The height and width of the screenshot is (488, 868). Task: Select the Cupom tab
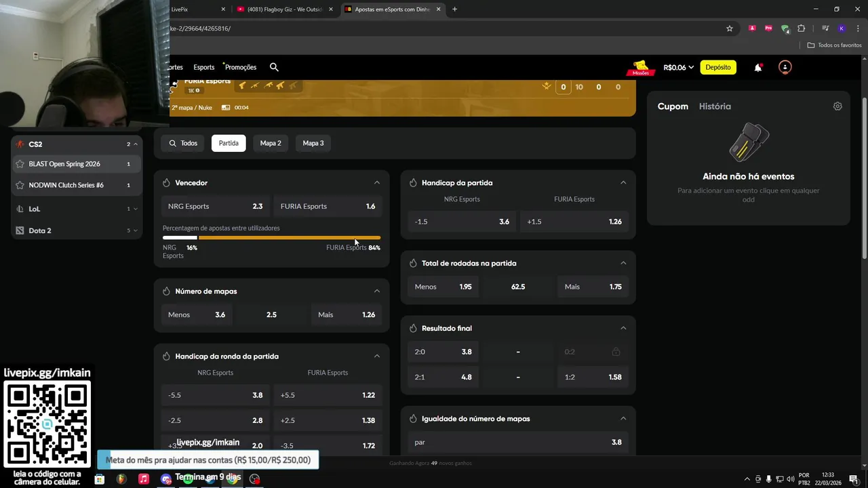673,106
